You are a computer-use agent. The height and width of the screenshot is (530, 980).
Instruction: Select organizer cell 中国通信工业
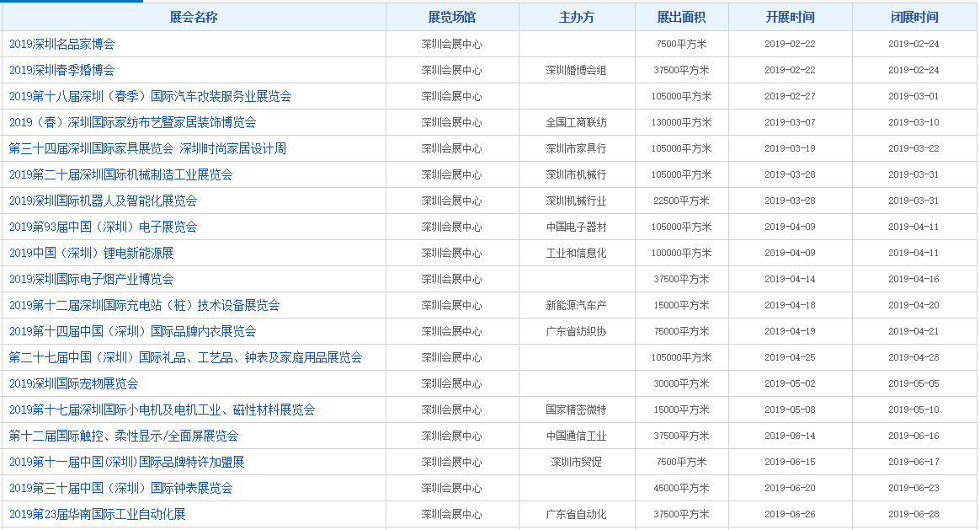click(576, 436)
